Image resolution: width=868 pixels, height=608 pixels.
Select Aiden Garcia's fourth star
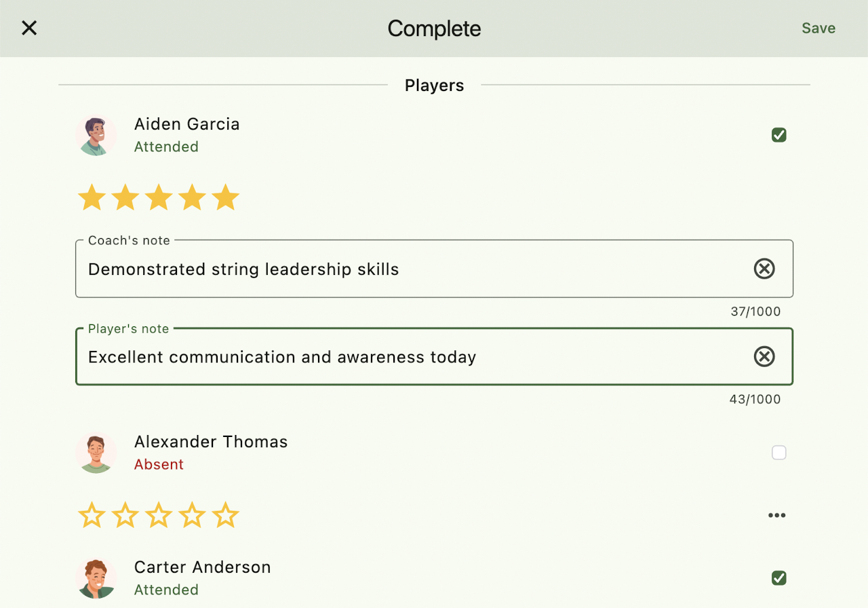point(192,197)
